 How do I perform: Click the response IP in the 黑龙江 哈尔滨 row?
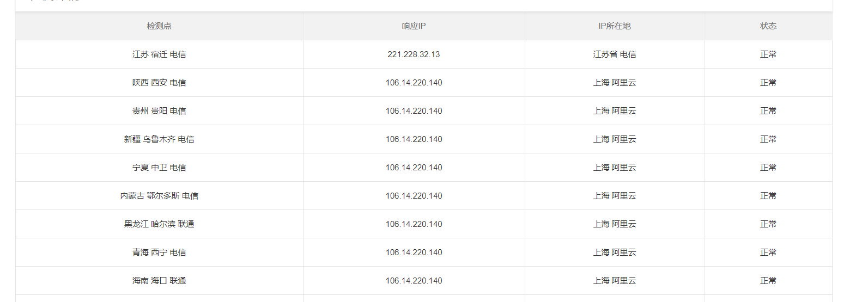tap(414, 224)
